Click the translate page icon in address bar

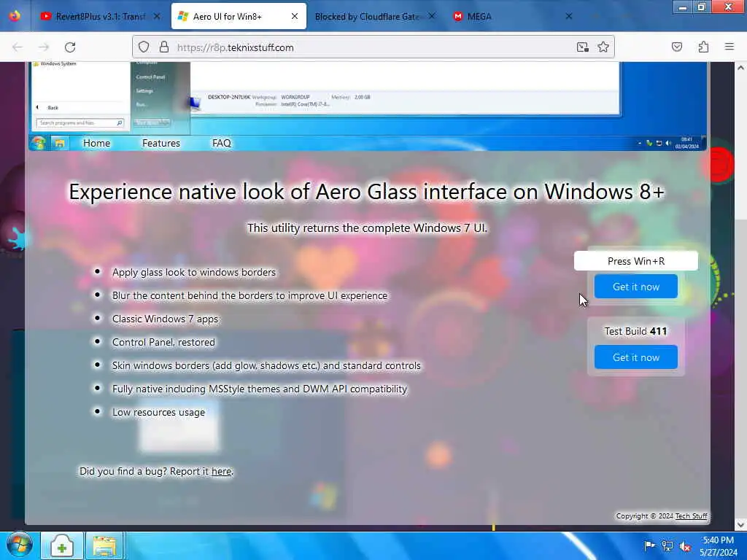pyautogui.click(x=582, y=47)
